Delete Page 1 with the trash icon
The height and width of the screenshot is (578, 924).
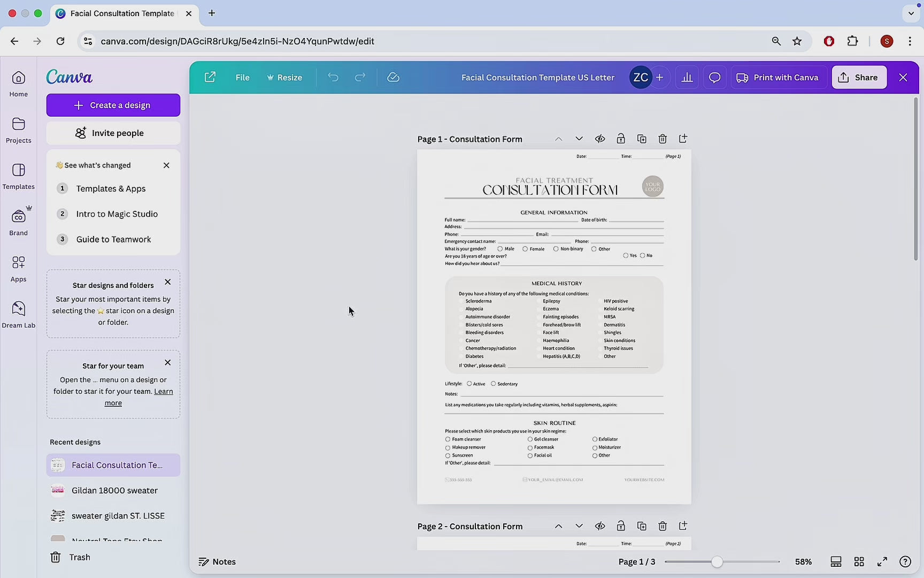[x=663, y=139]
